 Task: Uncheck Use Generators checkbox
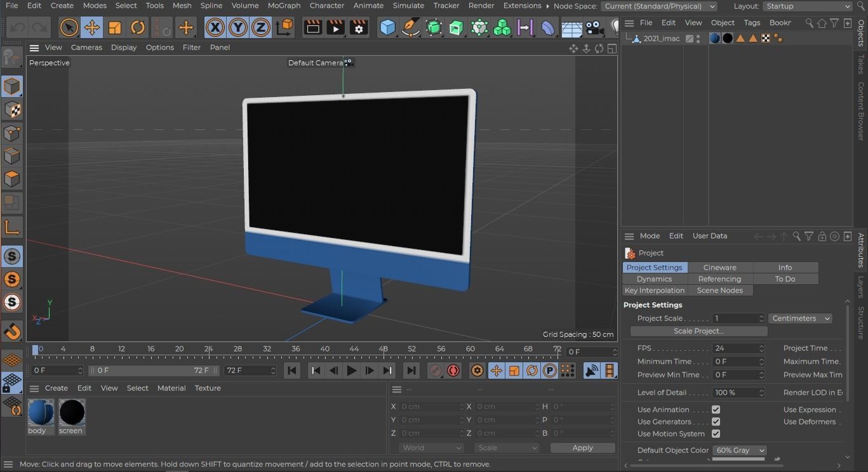(716, 422)
